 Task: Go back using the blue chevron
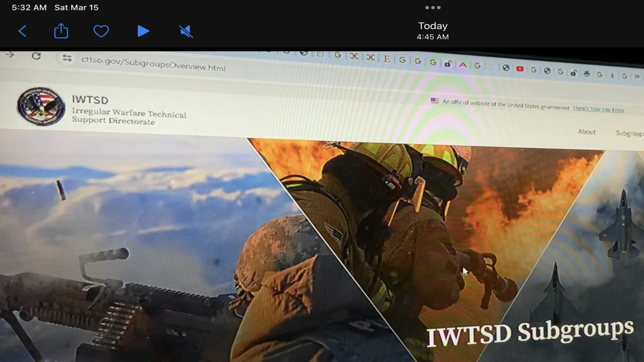(22, 31)
